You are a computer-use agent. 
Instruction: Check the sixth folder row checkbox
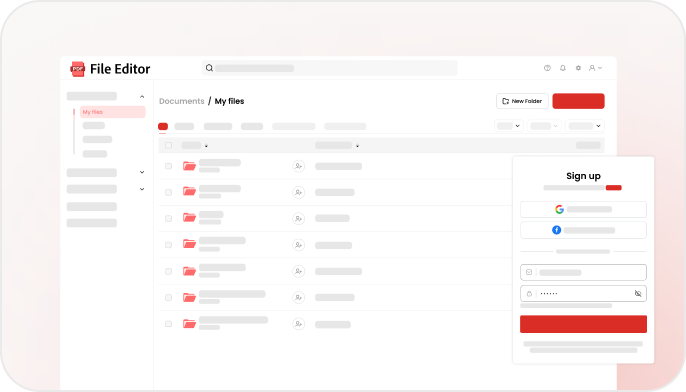[x=168, y=298]
